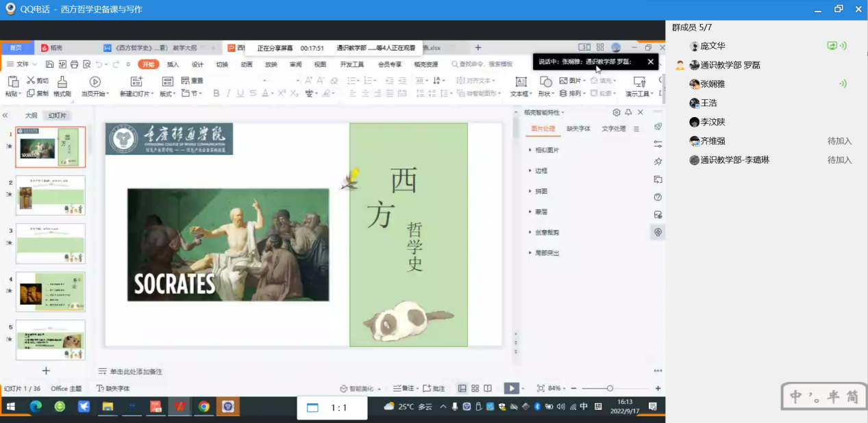Open the 文件 menu dropdown
The width and height of the screenshot is (868, 423).
(22, 64)
